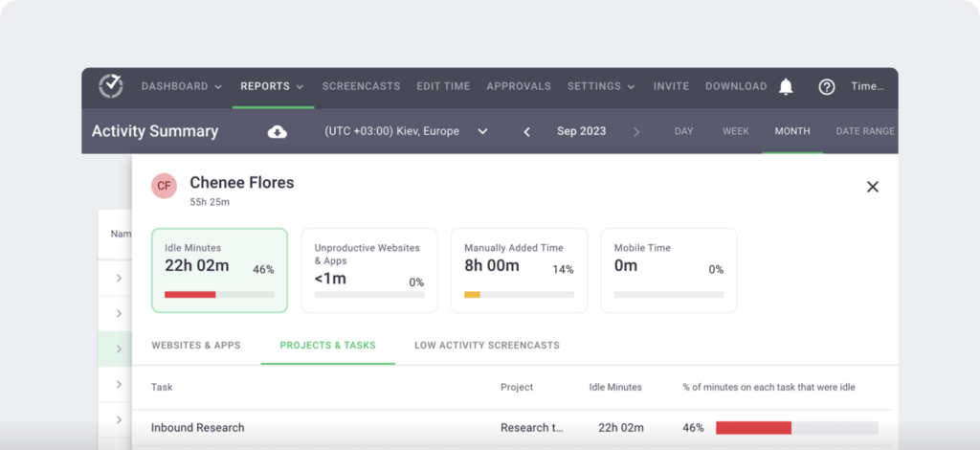Download report via cloud icon
Screen dimensions: 980x450
pyautogui.click(x=277, y=132)
